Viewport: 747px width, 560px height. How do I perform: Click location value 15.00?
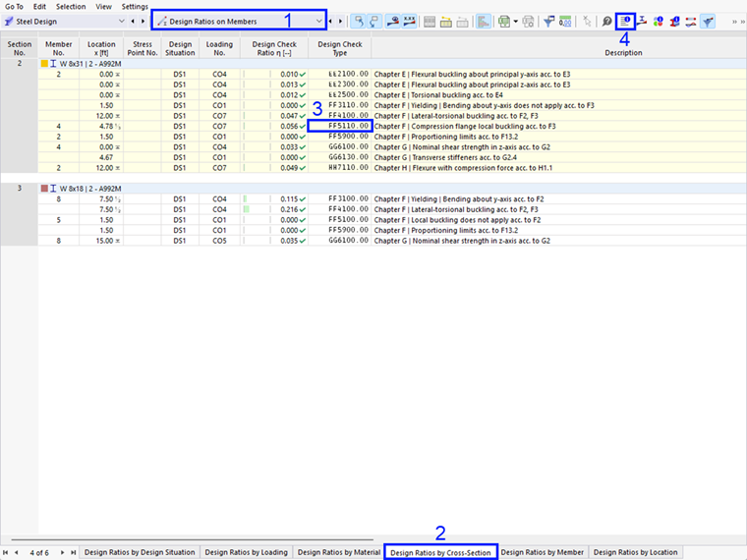(104, 241)
